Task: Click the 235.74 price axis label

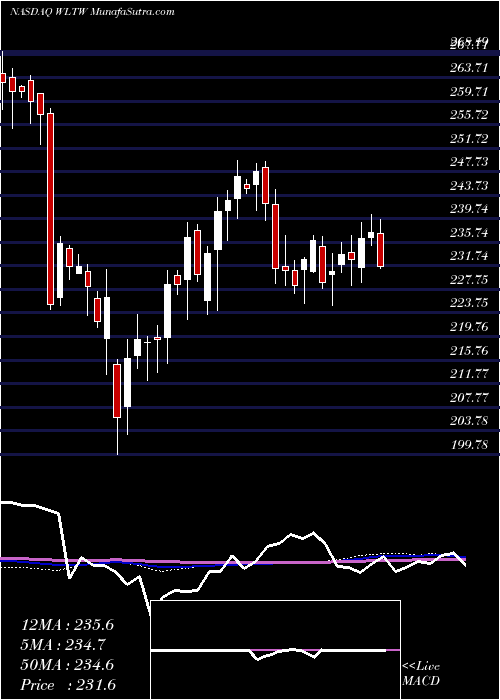Action: click(468, 232)
